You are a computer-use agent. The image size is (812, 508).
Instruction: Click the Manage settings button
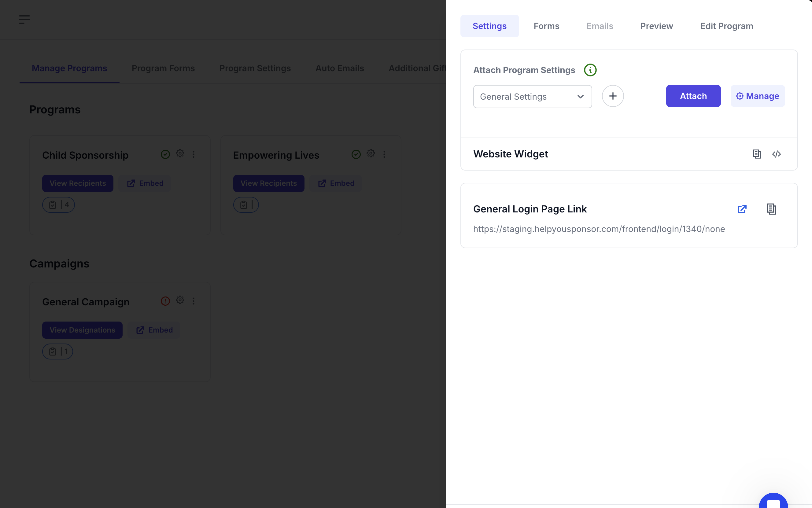(757, 96)
